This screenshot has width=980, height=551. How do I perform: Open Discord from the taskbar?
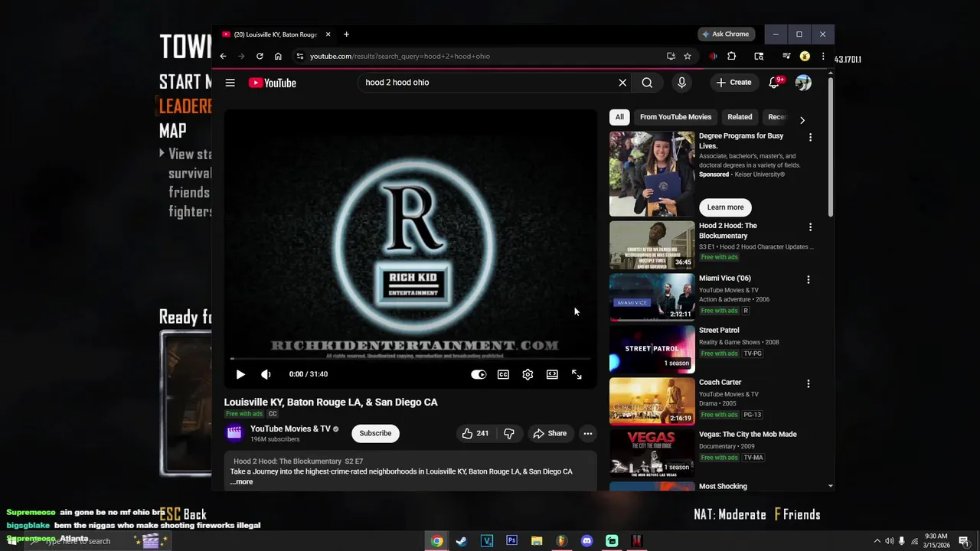[x=586, y=541]
